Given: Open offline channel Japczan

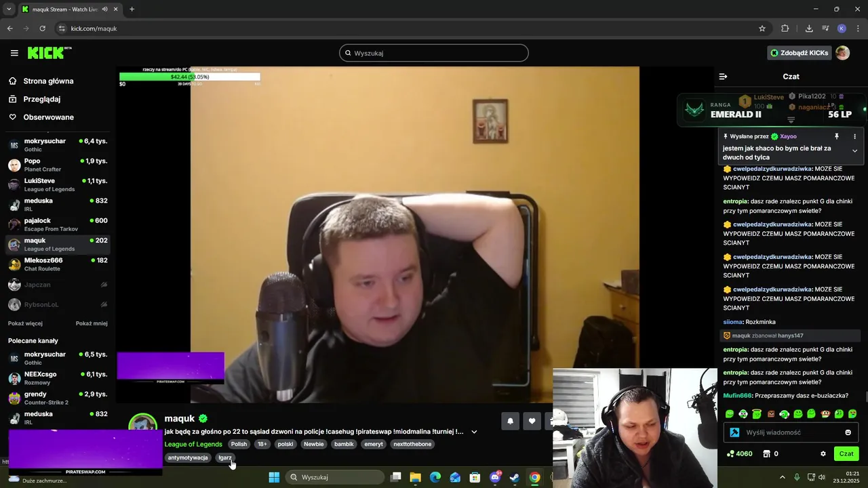Looking at the screenshot, I should click(x=57, y=285).
